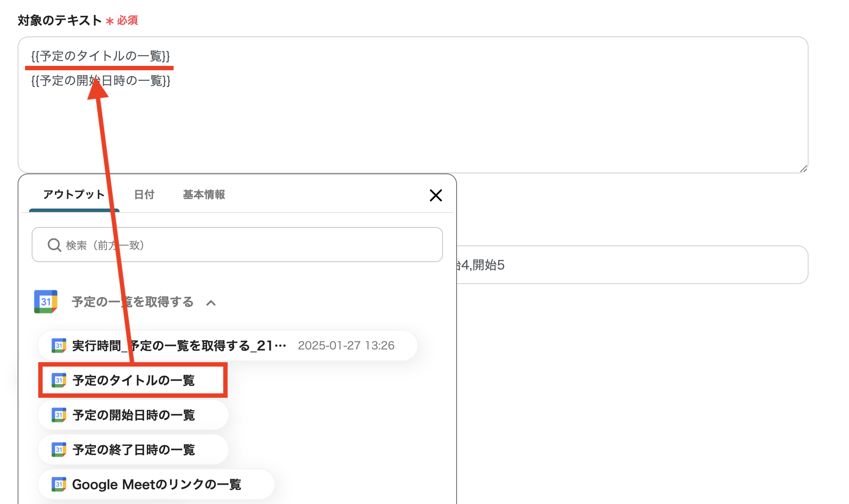The height and width of the screenshot is (504, 849).
Task: Click the calendar icon on Google Meetのリンクの一覧 item
Action: coord(58,484)
